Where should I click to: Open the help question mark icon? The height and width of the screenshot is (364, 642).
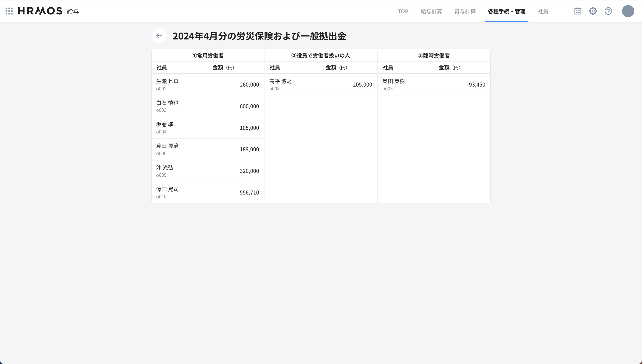[608, 11]
